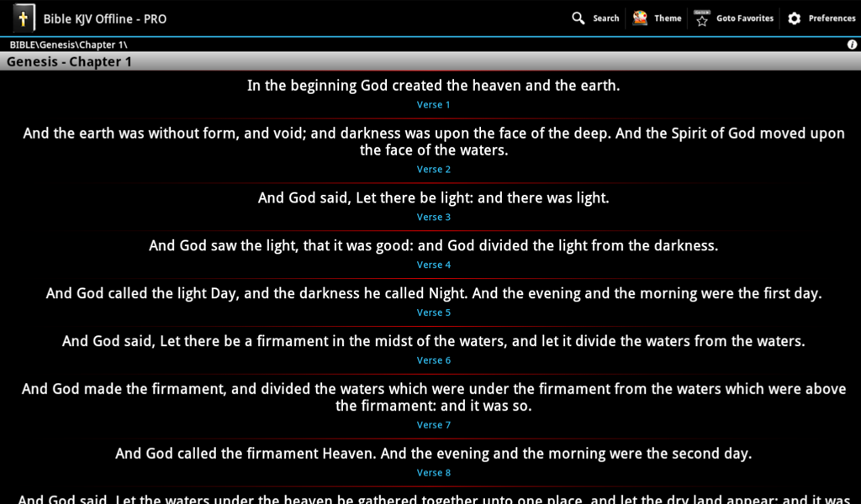Click the Verse 4 link
The width and height of the screenshot is (861, 504).
click(x=433, y=265)
